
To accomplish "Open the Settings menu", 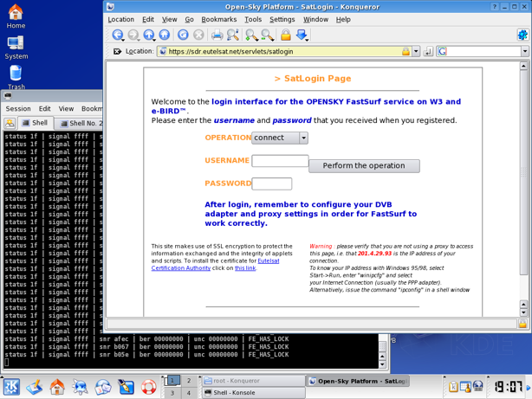I will [x=282, y=20].
